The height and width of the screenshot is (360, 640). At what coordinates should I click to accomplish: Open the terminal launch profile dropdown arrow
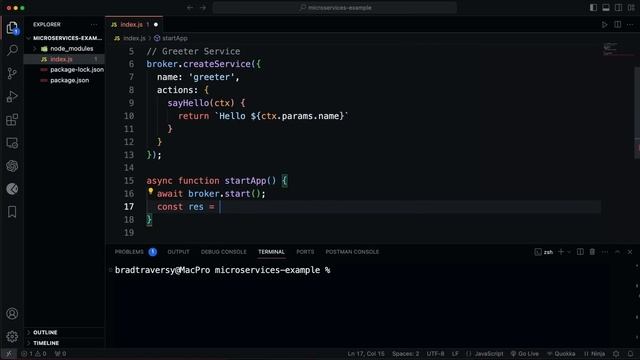click(x=569, y=252)
